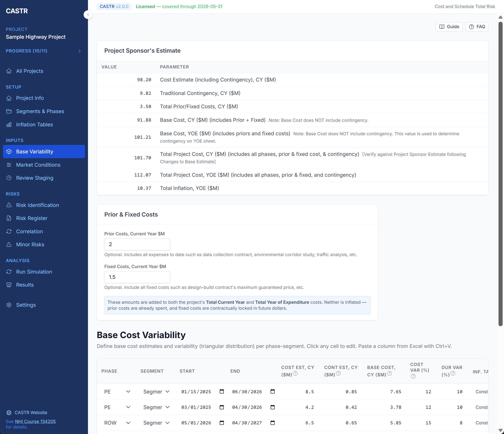
Task: Click the Run Simulation cycle icon
Action: pos(9,272)
